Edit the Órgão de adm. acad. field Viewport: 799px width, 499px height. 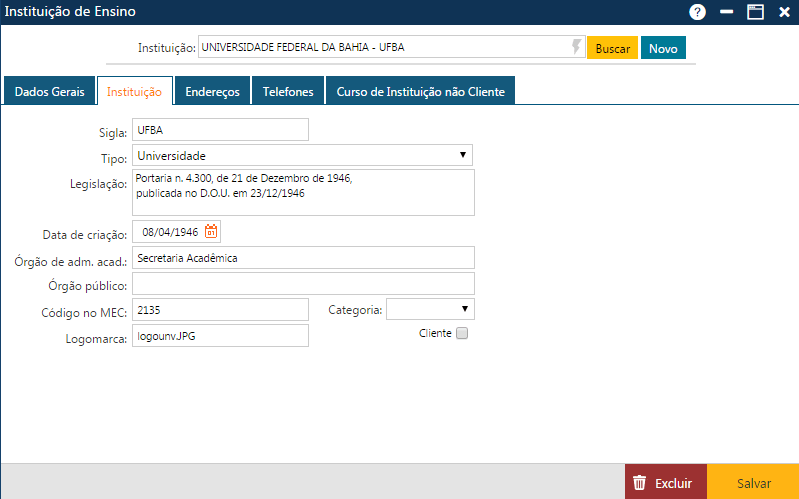[303, 257]
